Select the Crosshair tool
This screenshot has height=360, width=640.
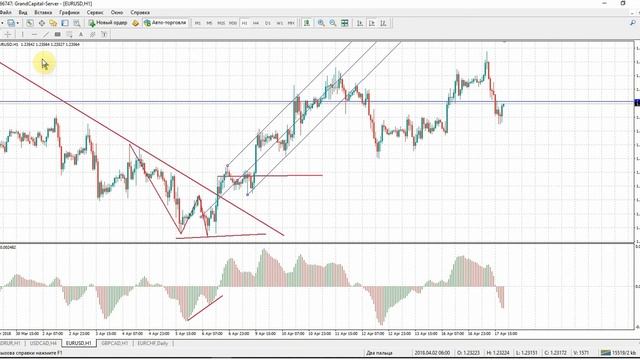tap(8, 34)
